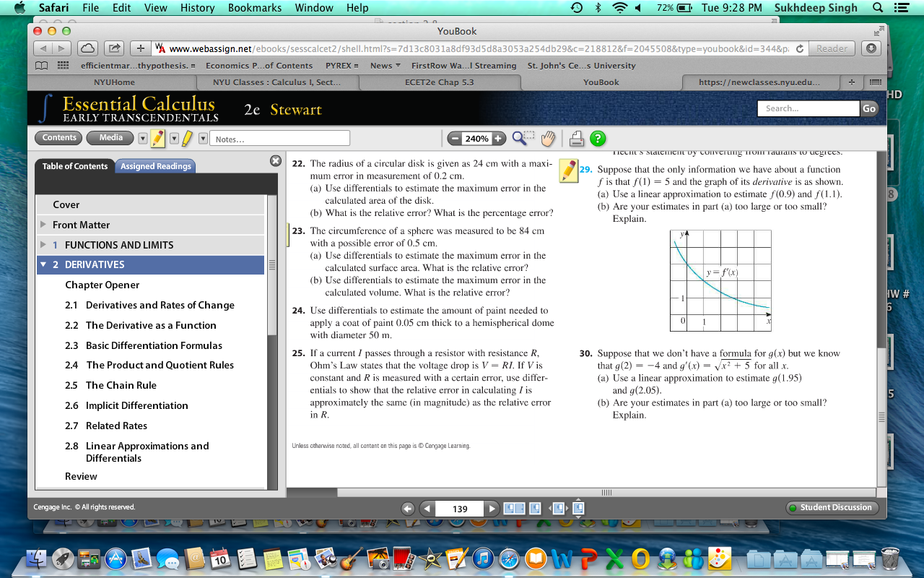Click the Media button
The height and width of the screenshot is (578, 924).
click(110, 137)
